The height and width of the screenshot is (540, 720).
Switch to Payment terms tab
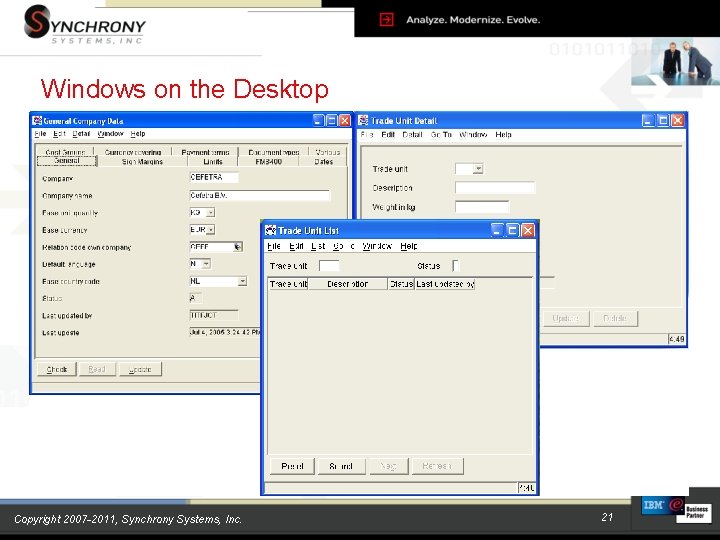205,152
